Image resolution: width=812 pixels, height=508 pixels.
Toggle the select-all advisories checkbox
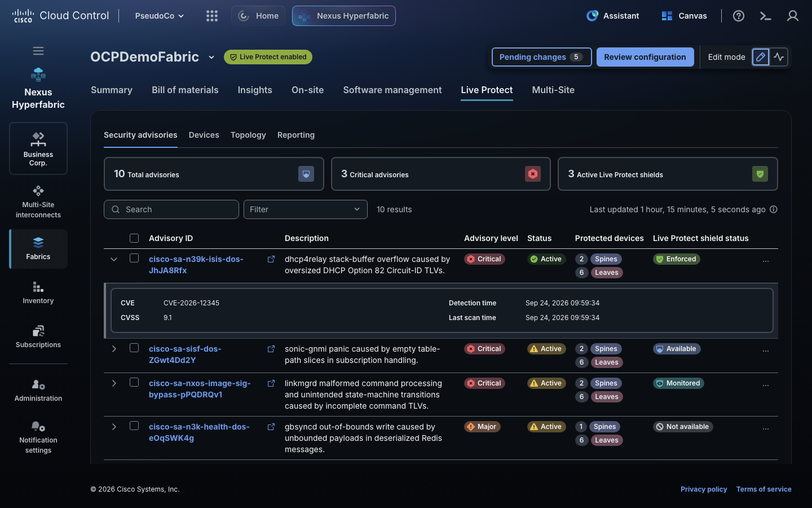(x=134, y=238)
